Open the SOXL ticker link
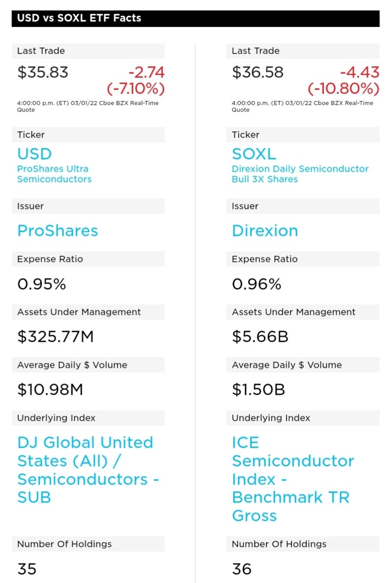 point(254,154)
